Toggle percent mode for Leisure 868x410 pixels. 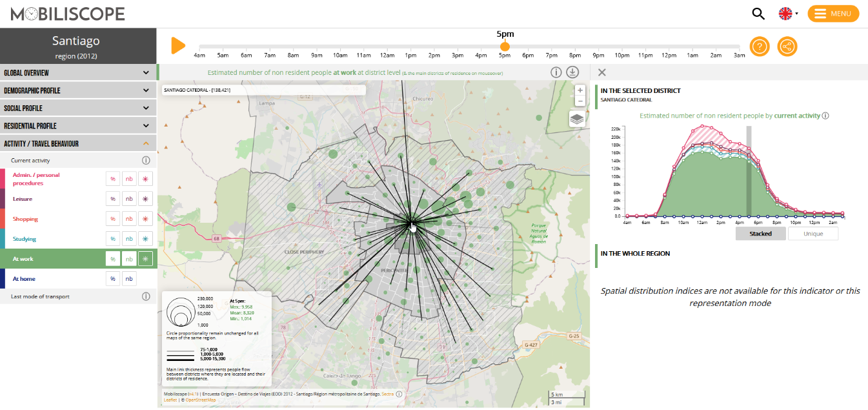point(113,199)
